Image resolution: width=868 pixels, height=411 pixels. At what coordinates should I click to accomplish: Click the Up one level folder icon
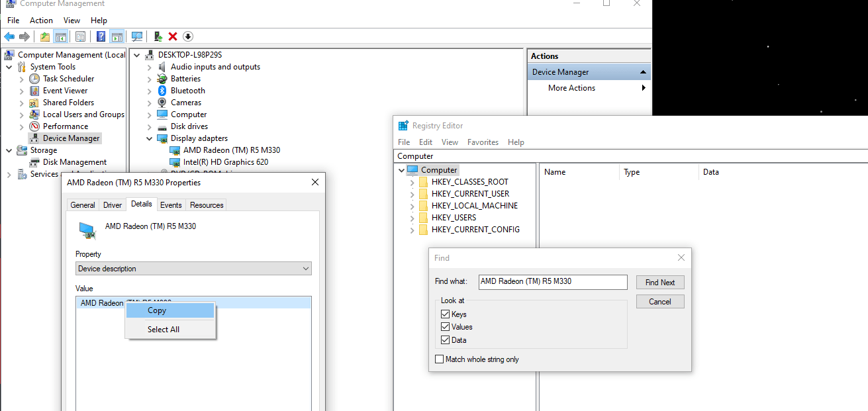pyautogui.click(x=45, y=36)
